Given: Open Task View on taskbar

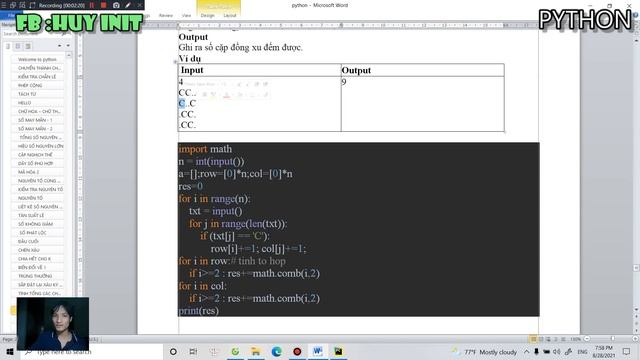Looking at the screenshot, I should [x=193, y=351].
